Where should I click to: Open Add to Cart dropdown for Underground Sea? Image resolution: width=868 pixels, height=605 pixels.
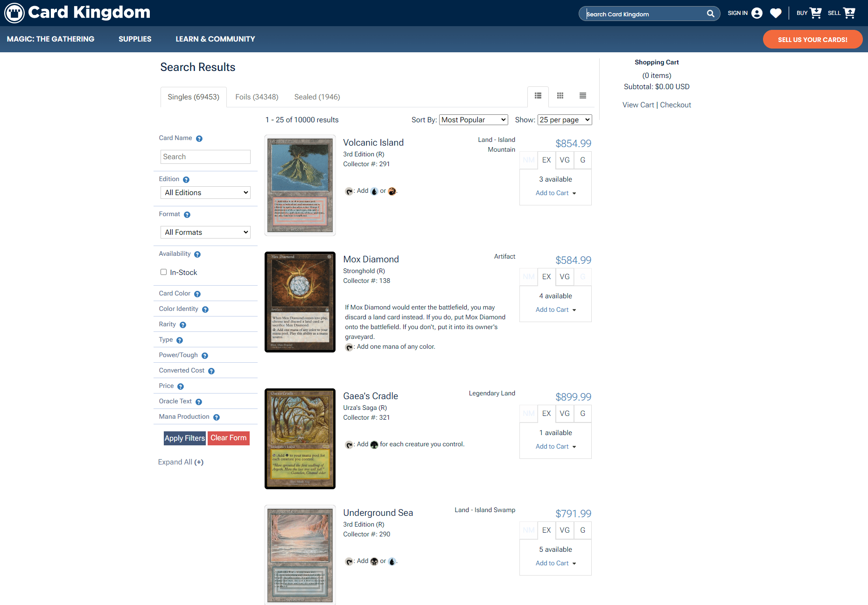tap(556, 563)
